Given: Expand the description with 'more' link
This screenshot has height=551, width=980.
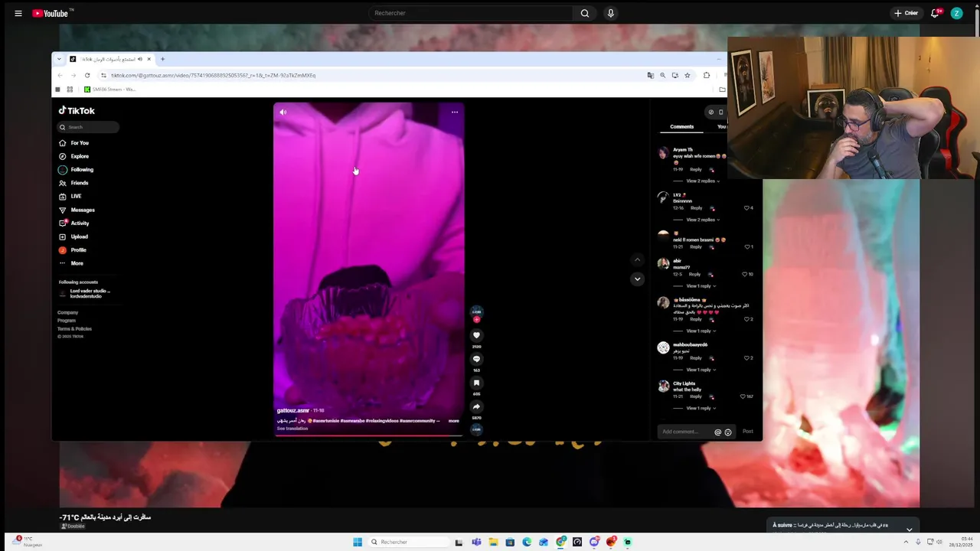Looking at the screenshot, I should click(453, 421).
